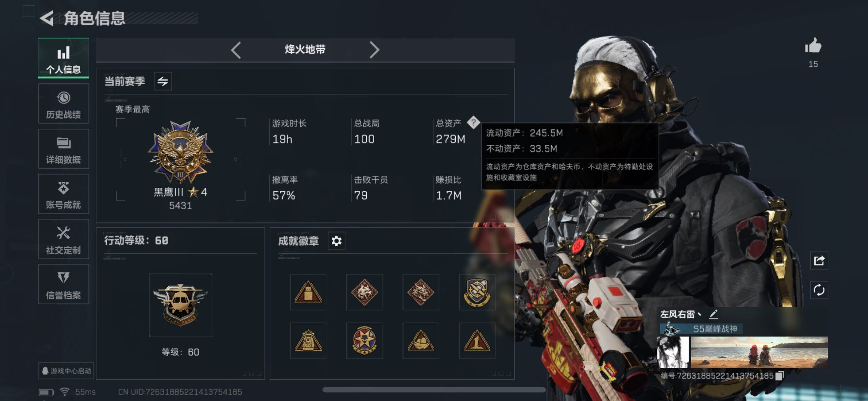Click the number 1 triangle achievement badge
Image resolution: width=868 pixels, height=401 pixels.
tap(477, 341)
